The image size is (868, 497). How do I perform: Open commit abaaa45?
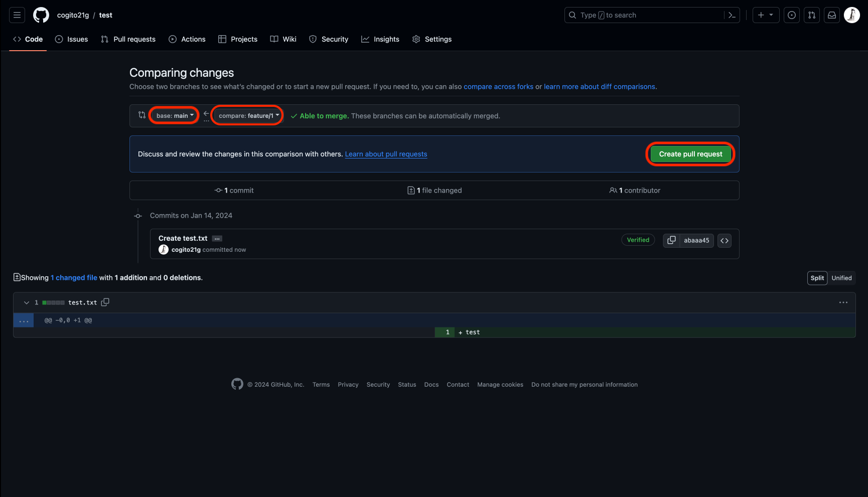(696, 240)
